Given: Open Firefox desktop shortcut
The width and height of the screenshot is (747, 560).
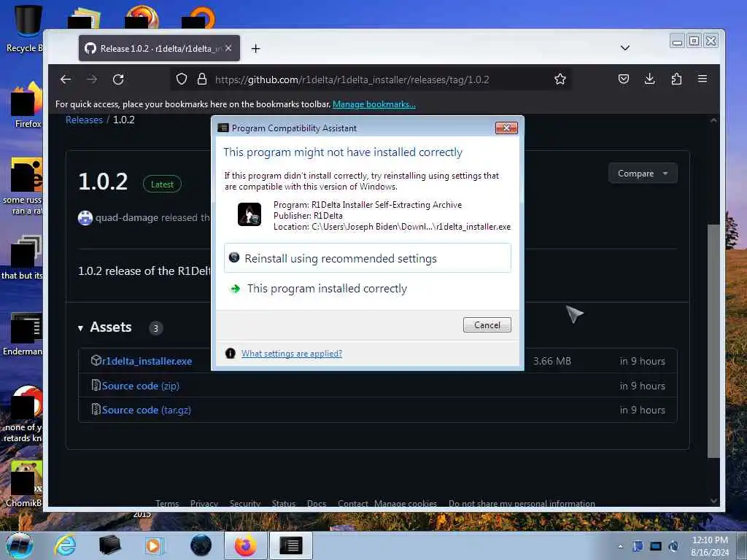Looking at the screenshot, I should coord(27,105).
